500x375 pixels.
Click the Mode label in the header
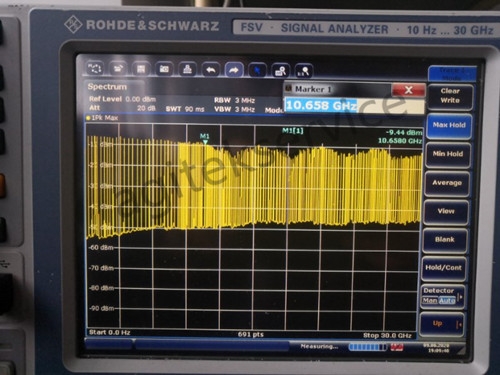274,110
